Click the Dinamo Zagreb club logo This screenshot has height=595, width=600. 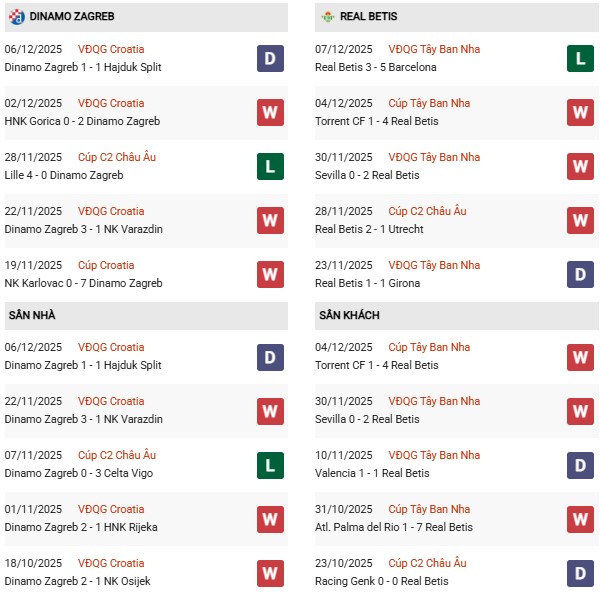(15, 16)
